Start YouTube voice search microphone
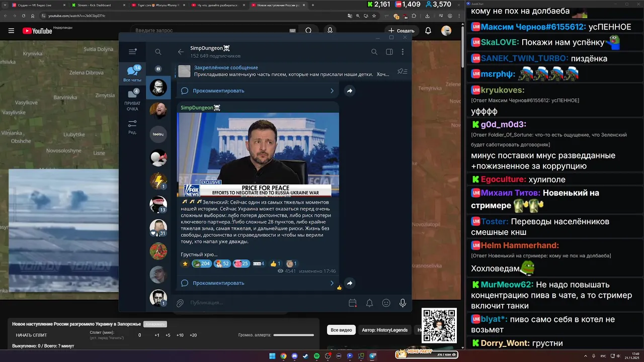644x362 pixels. [330, 31]
